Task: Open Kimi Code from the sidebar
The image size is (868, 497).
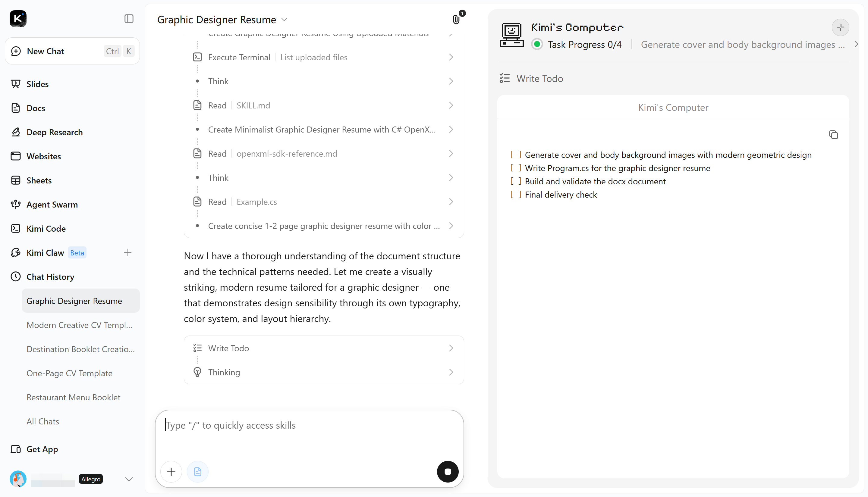Action: 72,228
